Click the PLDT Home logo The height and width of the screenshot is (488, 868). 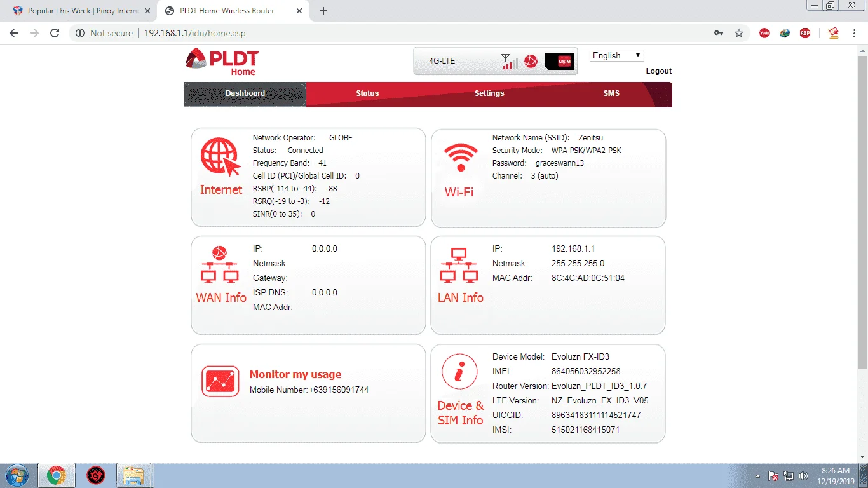click(x=222, y=62)
